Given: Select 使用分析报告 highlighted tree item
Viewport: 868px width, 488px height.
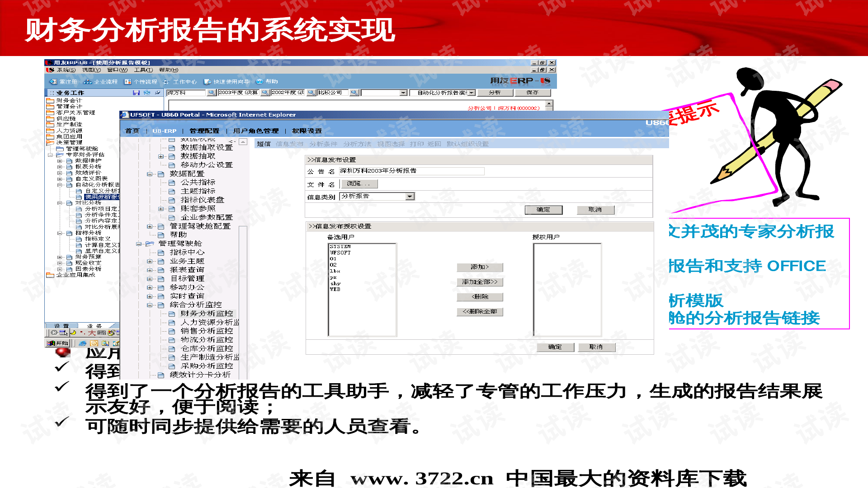Looking at the screenshot, I should [102, 197].
